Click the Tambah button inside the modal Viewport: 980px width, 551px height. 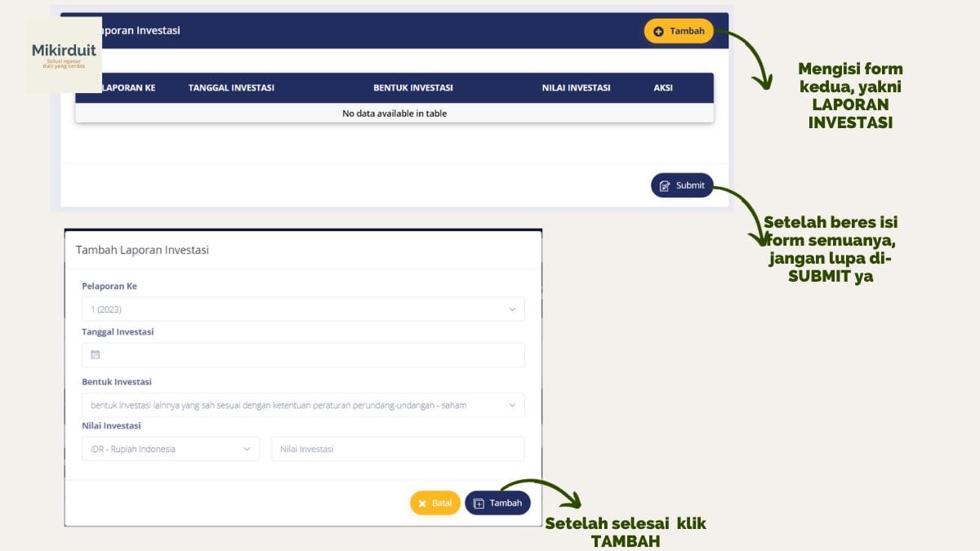pos(498,503)
